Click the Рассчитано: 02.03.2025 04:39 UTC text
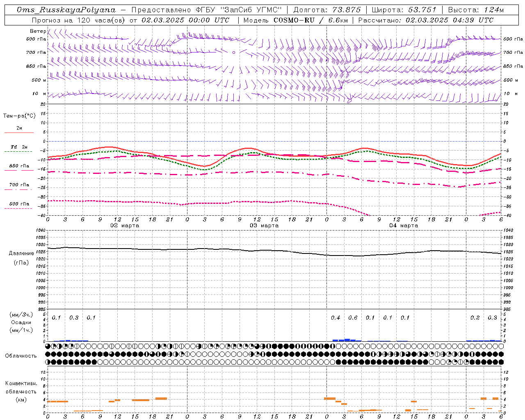 pos(426,20)
